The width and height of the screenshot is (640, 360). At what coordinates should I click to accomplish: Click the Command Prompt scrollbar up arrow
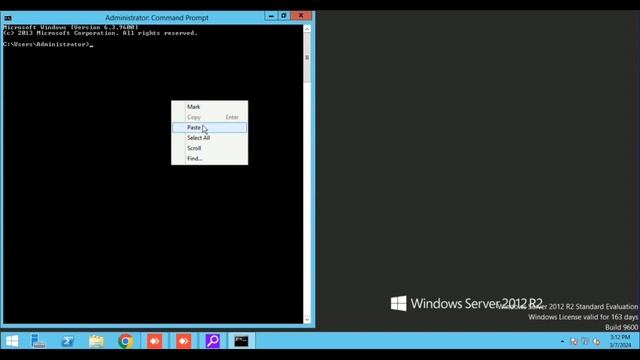pyautogui.click(x=307, y=29)
